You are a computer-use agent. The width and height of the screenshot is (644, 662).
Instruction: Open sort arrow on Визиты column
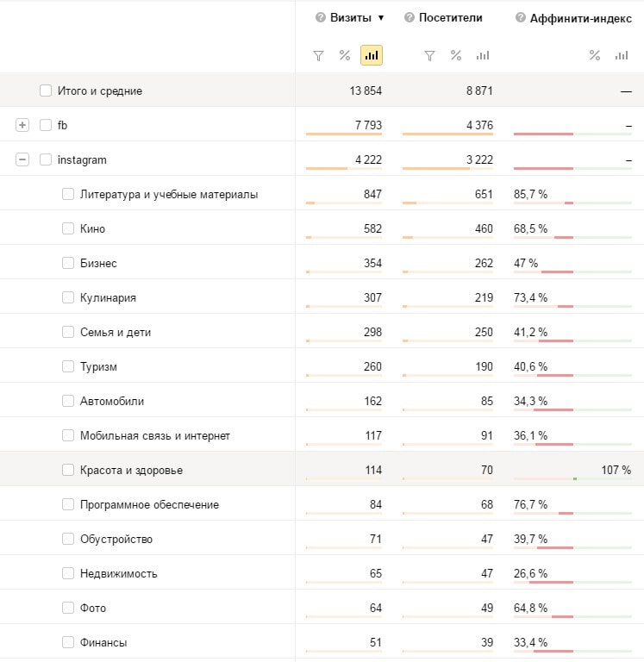tap(381, 18)
